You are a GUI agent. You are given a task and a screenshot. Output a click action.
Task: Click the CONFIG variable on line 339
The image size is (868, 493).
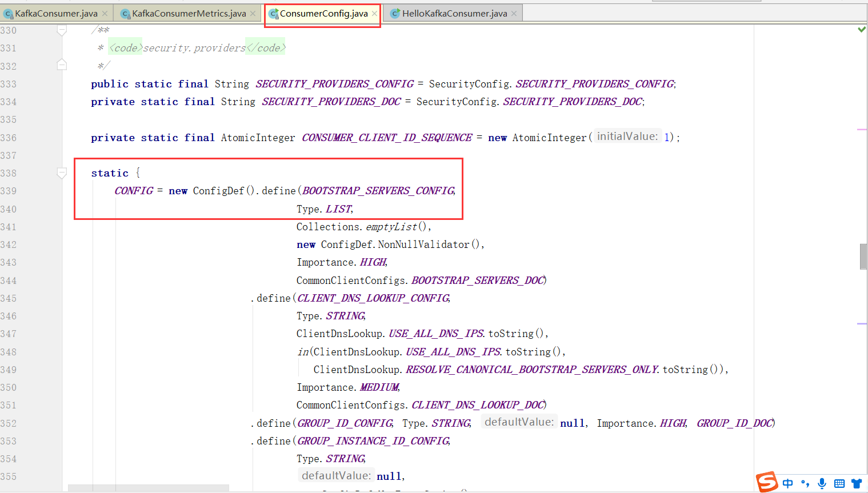134,191
